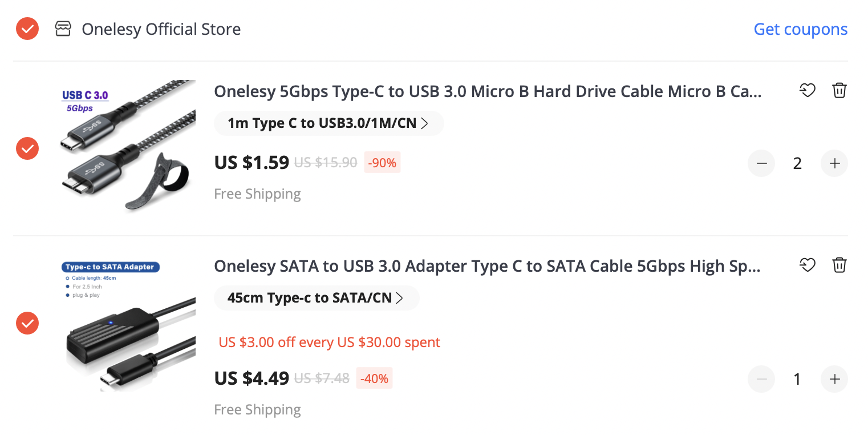
Task: Increase quantity of the SATA adapter
Action: [x=834, y=379]
